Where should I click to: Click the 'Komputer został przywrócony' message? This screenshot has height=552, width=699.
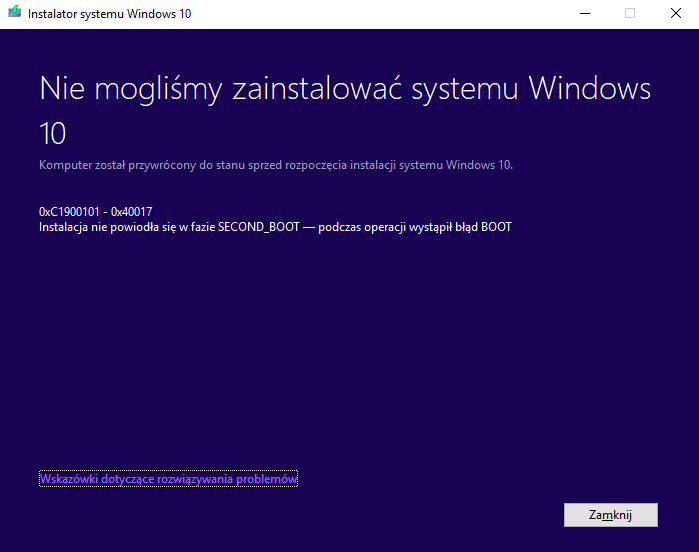(276, 165)
